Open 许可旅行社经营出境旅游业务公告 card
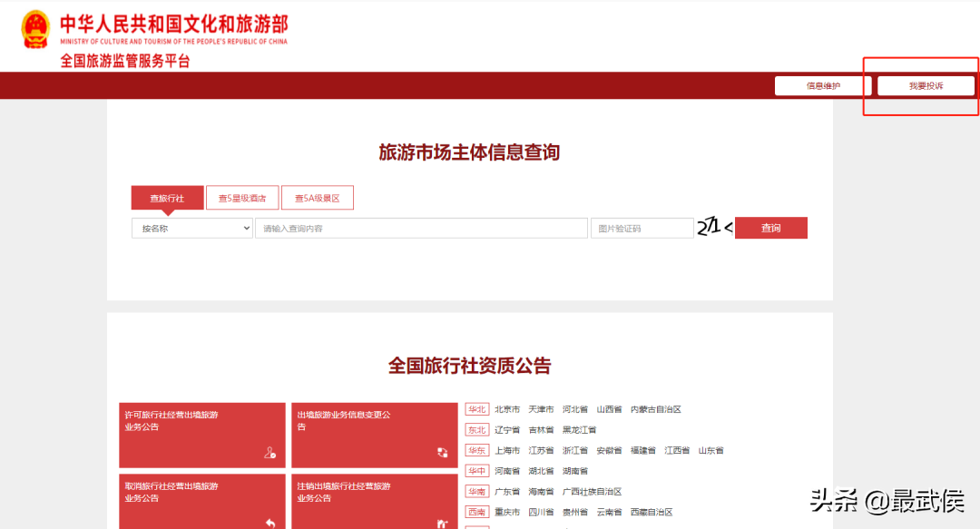Screen dimensions: 980x529 201,436
